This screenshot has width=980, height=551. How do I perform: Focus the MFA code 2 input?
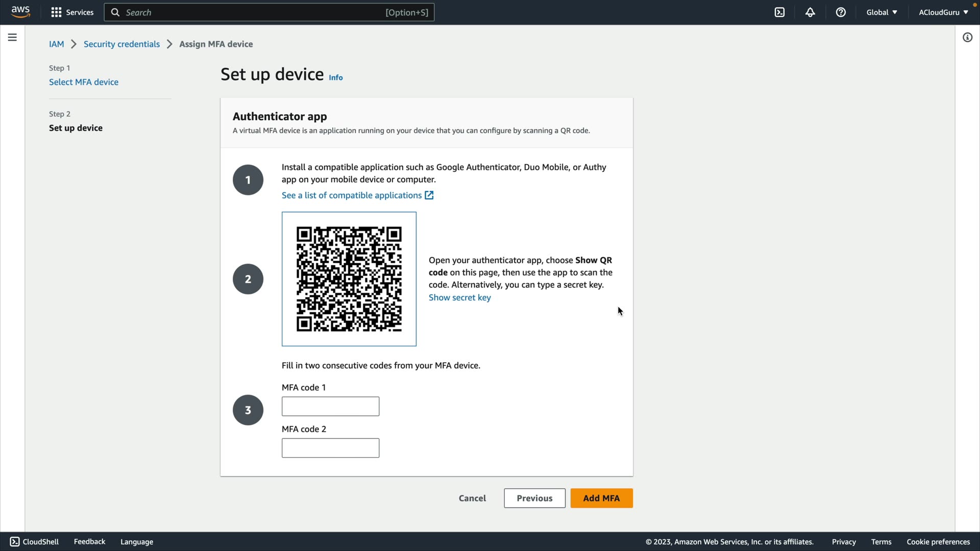pos(330,448)
